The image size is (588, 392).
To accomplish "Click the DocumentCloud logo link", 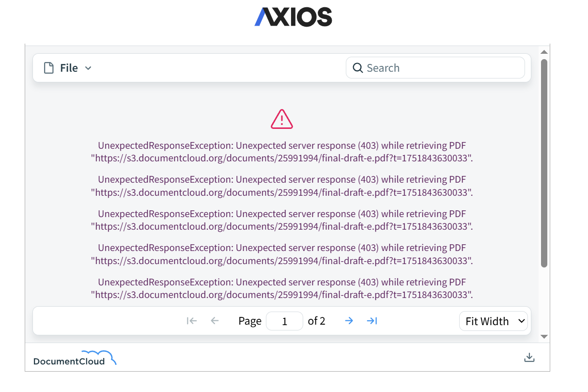I will pyautogui.click(x=75, y=358).
